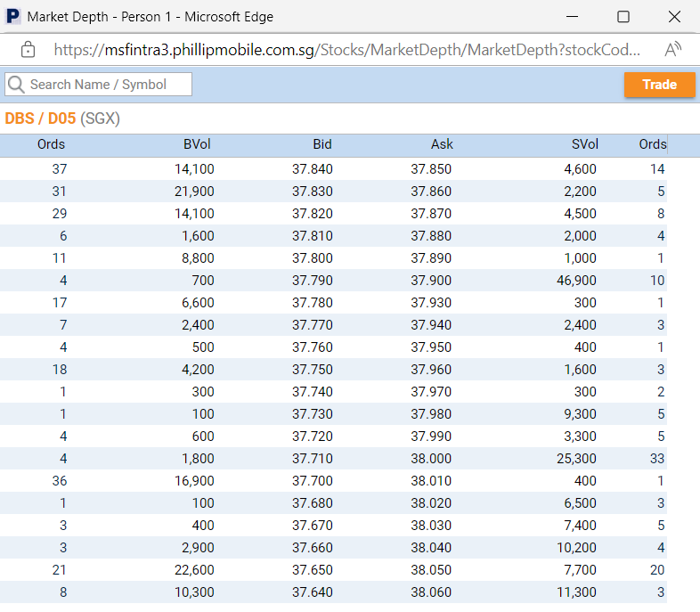Select ask price 38.050
The height and width of the screenshot is (612, 700).
[431, 571]
